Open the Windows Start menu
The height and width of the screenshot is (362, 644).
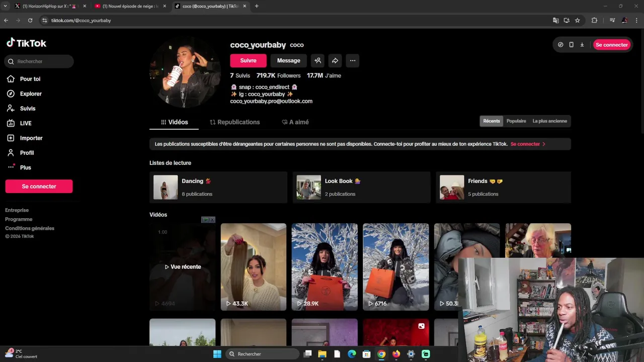pos(217,354)
